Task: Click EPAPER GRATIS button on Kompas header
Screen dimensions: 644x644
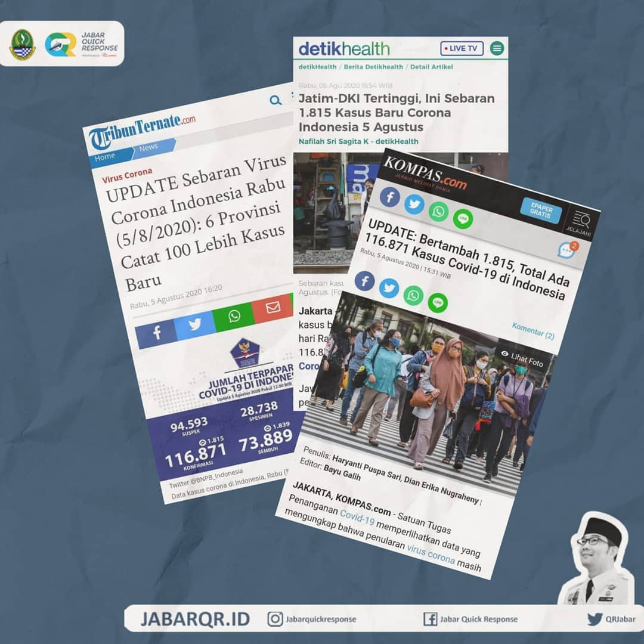Action: tap(541, 210)
